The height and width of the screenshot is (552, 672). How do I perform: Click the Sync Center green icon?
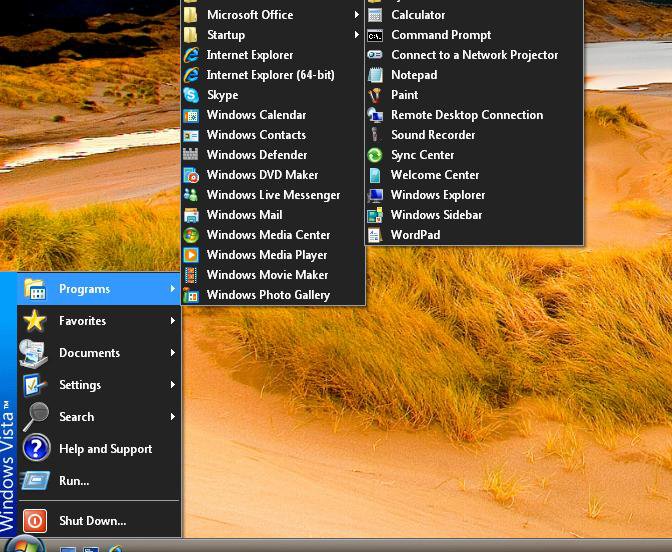point(375,155)
